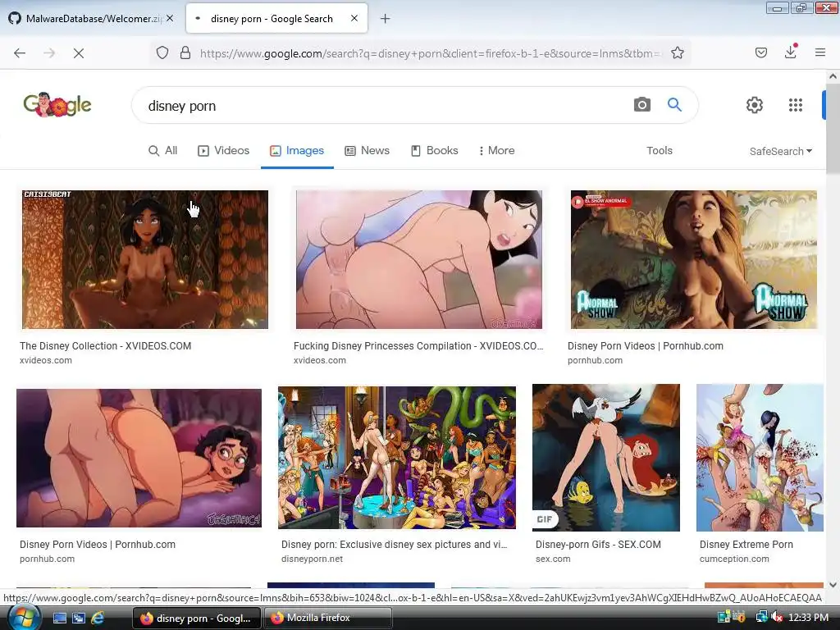Focus the Firefox address bar URL

tap(430, 53)
